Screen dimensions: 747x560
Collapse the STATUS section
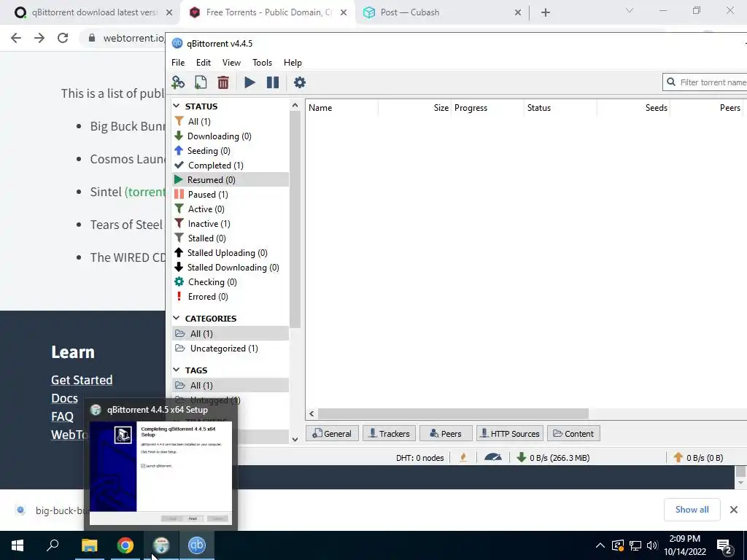pos(177,106)
